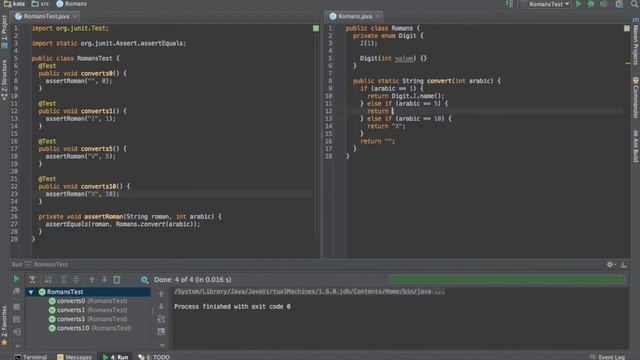The width and height of the screenshot is (640, 360).
Task: Click the exit icon in Run sidebar
Action: 16,332
